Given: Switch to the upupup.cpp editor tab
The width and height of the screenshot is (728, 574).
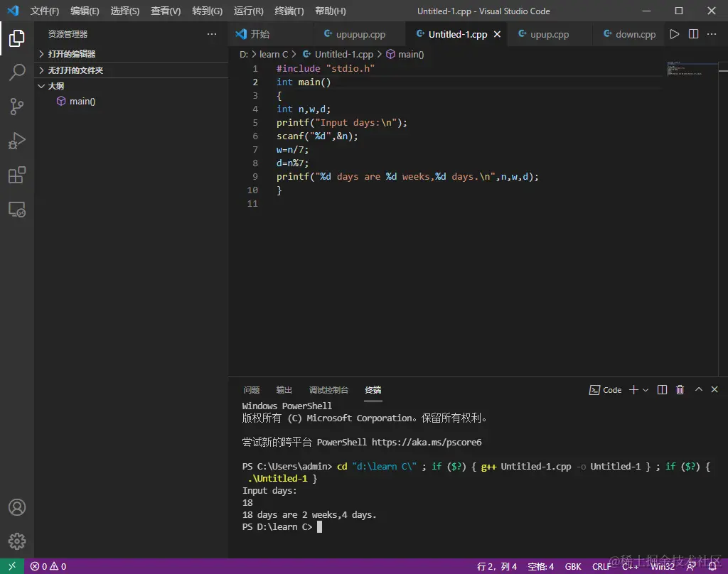Looking at the screenshot, I should point(360,34).
